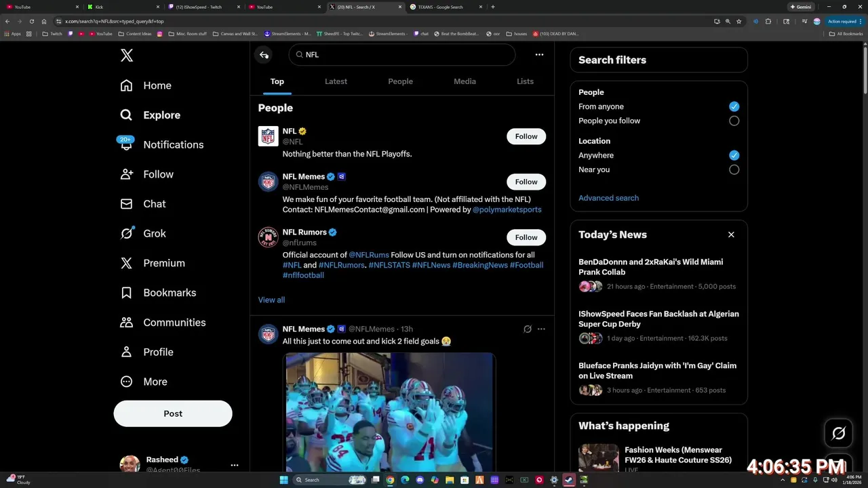This screenshot has width=868, height=488.
Task: Click the NFL Rumors profile avatar
Action: pyautogui.click(x=269, y=237)
